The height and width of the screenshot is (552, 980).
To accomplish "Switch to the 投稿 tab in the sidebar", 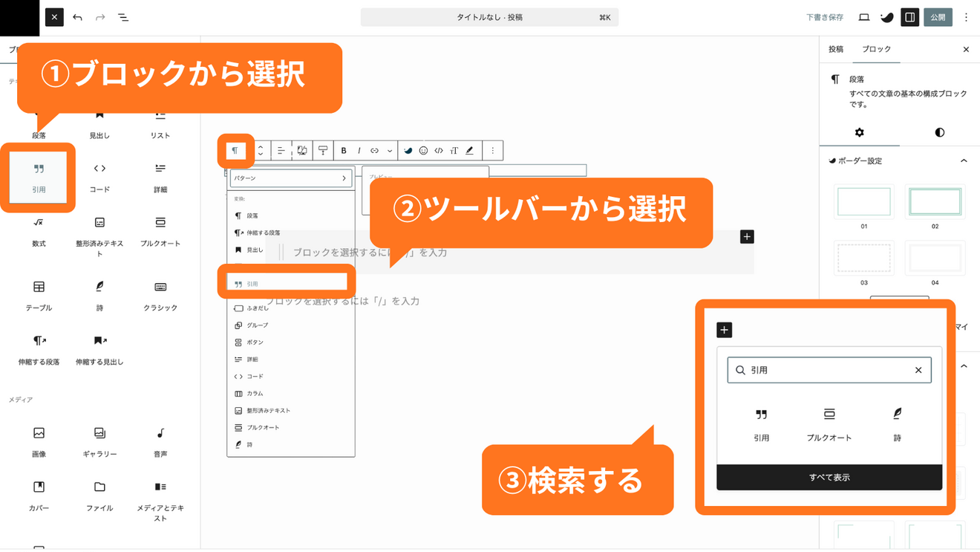I will pos(836,49).
